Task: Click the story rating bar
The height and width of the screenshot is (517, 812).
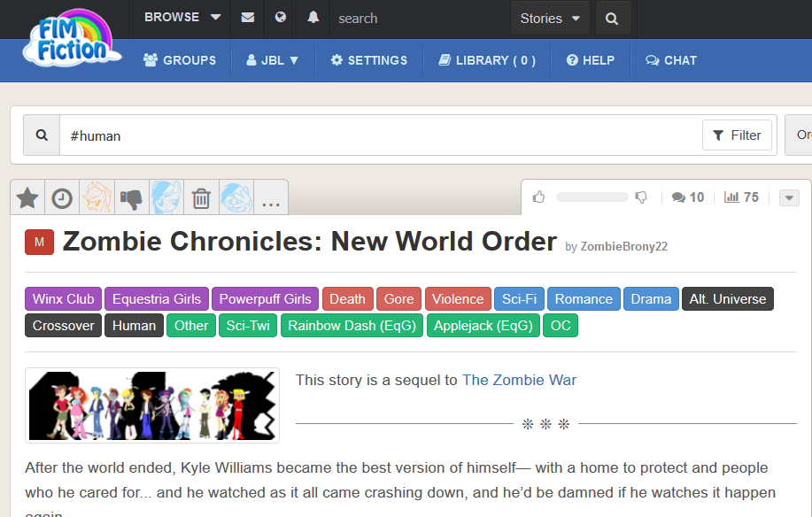Action: tap(590, 197)
